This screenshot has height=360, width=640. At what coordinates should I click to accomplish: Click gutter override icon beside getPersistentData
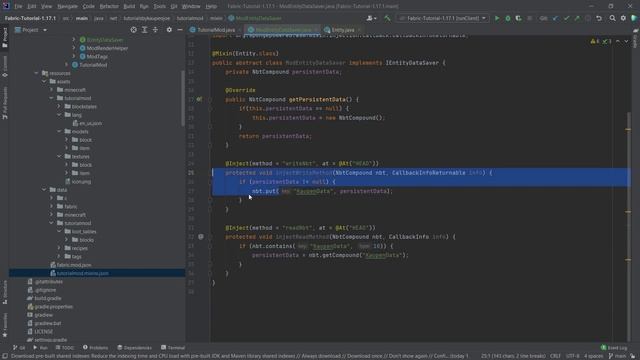click(x=199, y=99)
